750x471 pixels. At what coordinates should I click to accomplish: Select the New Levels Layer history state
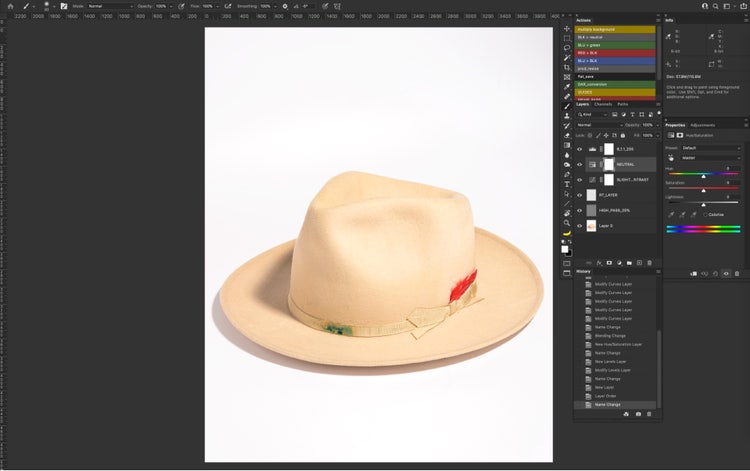[609, 361]
